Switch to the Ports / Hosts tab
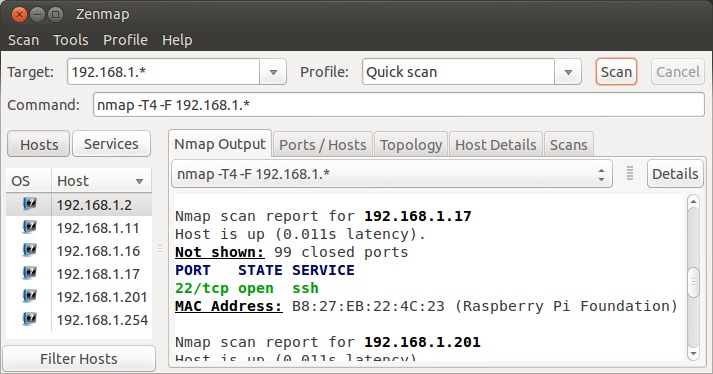Viewport: 713px width, 374px height. coord(322,145)
